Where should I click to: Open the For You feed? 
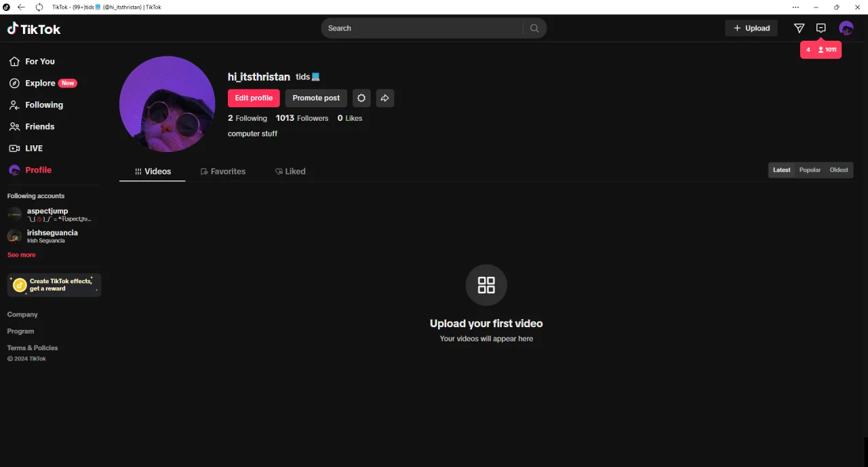[x=32, y=61]
